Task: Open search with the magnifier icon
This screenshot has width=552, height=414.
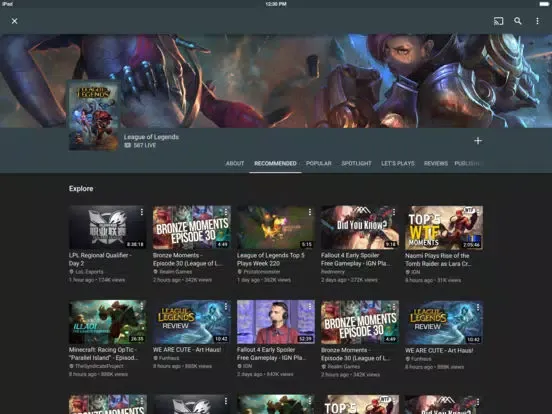Action: pos(518,21)
